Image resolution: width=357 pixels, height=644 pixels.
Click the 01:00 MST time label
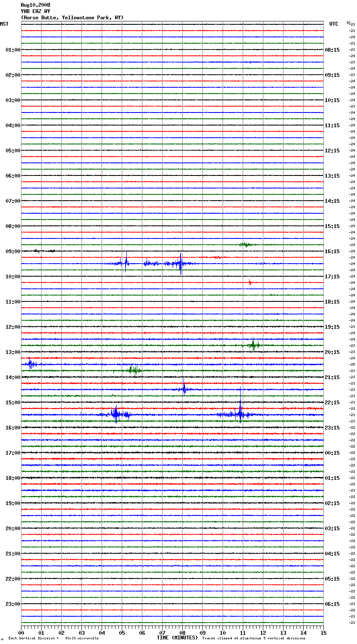(13, 50)
